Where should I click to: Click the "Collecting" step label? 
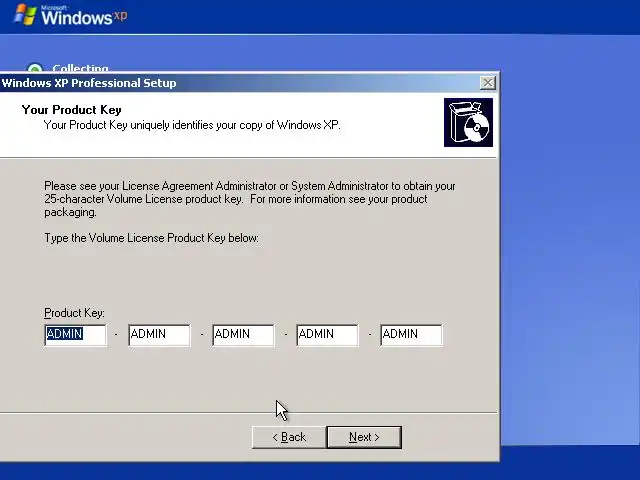tap(80, 68)
